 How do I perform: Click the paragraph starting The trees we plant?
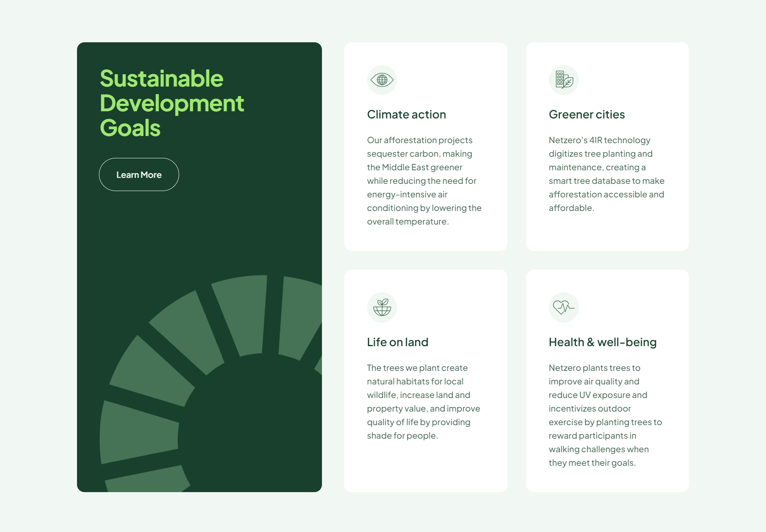coord(423,402)
